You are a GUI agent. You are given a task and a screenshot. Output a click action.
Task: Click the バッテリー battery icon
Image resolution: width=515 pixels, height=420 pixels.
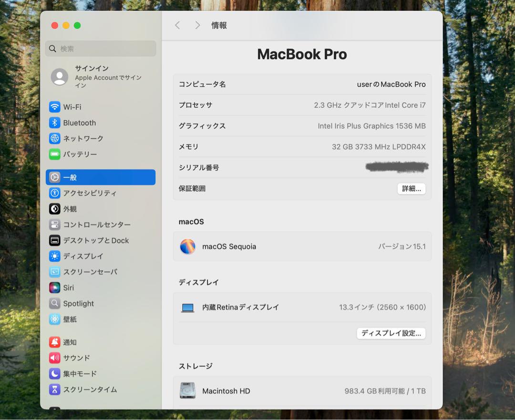(x=54, y=154)
